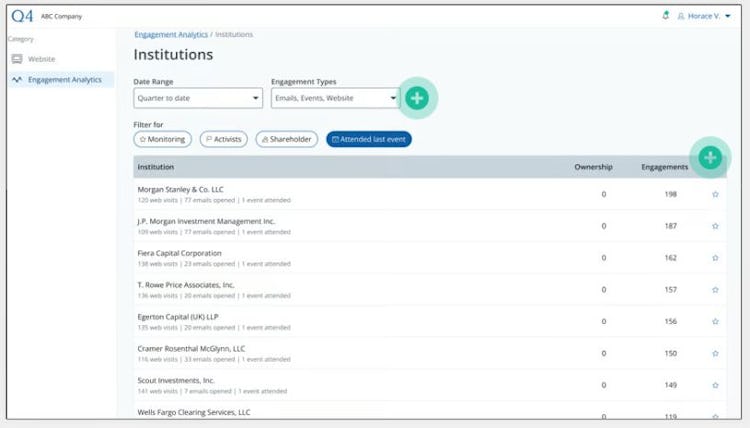Click engagements value 162

[x=670, y=258]
